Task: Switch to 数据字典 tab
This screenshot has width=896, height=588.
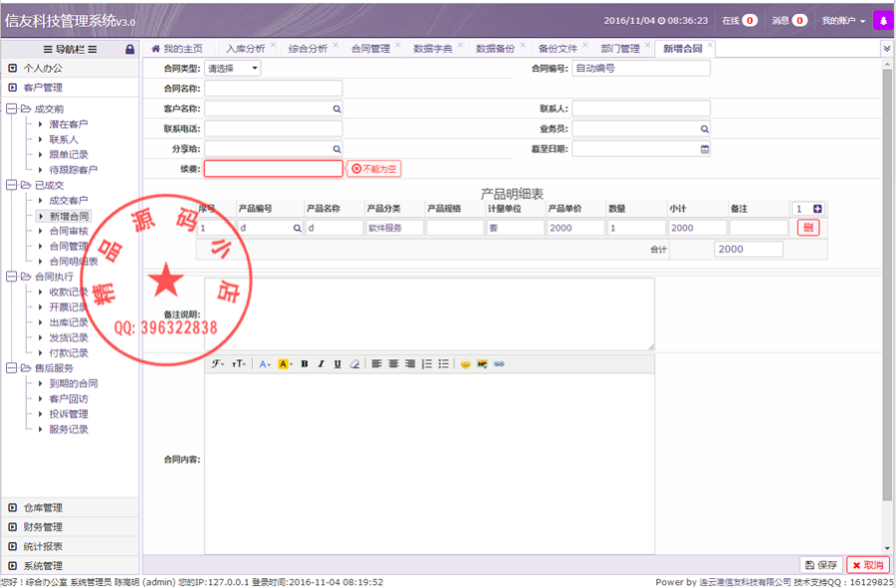Action: (x=433, y=49)
